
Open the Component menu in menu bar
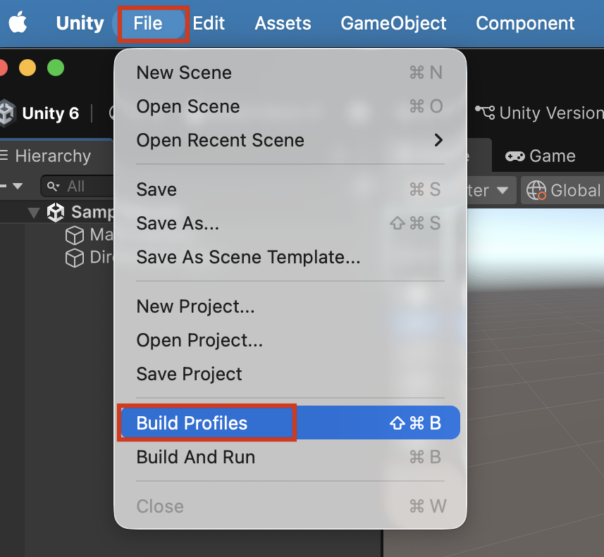(525, 23)
